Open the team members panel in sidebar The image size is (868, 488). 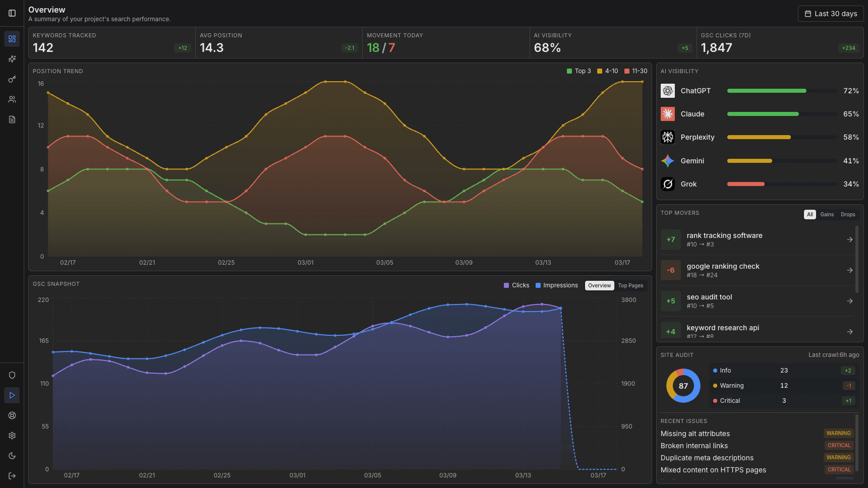coord(12,99)
